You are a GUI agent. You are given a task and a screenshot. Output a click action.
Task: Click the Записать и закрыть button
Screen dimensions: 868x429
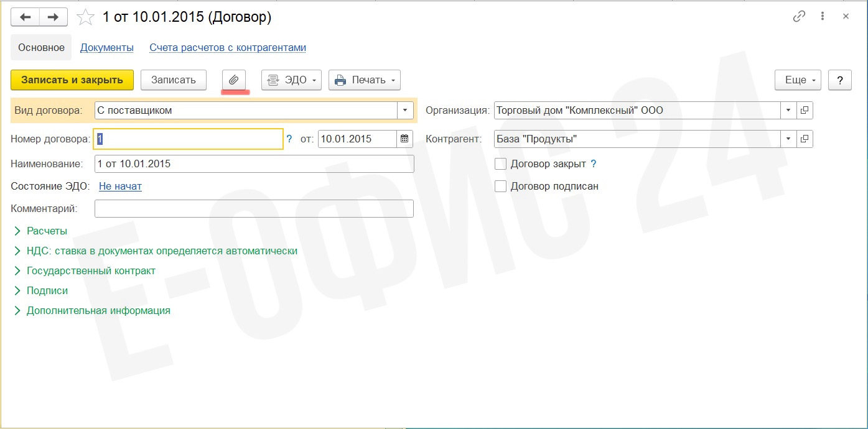pyautogui.click(x=72, y=80)
